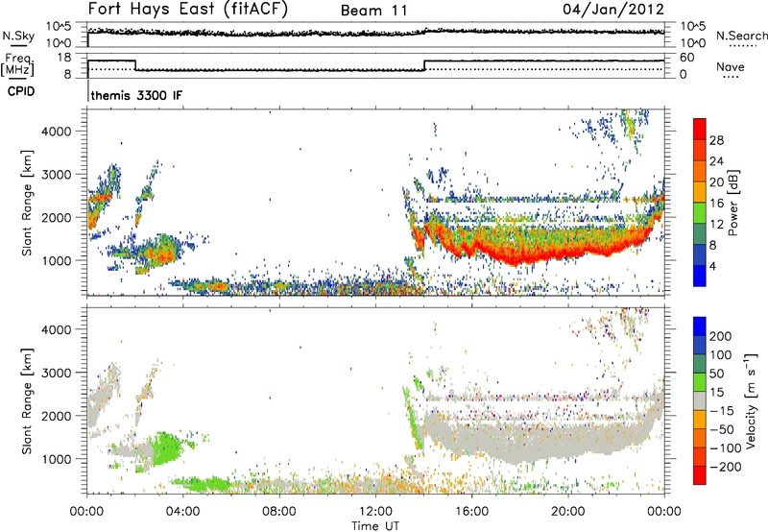Click the '12' label on power colorbar
768x532 pixels.
click(x=716, y=225)
